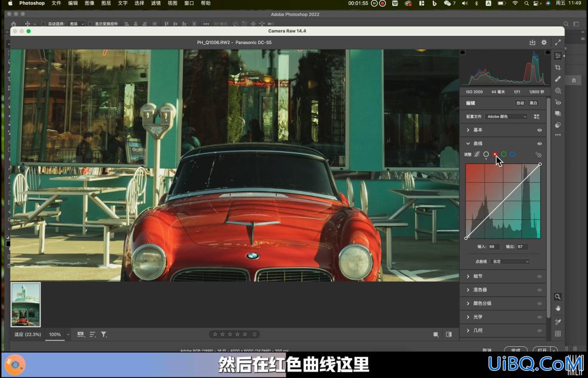The image size is (588, 378).
Task: Click the 输入 value field
Action: (494, 247)
